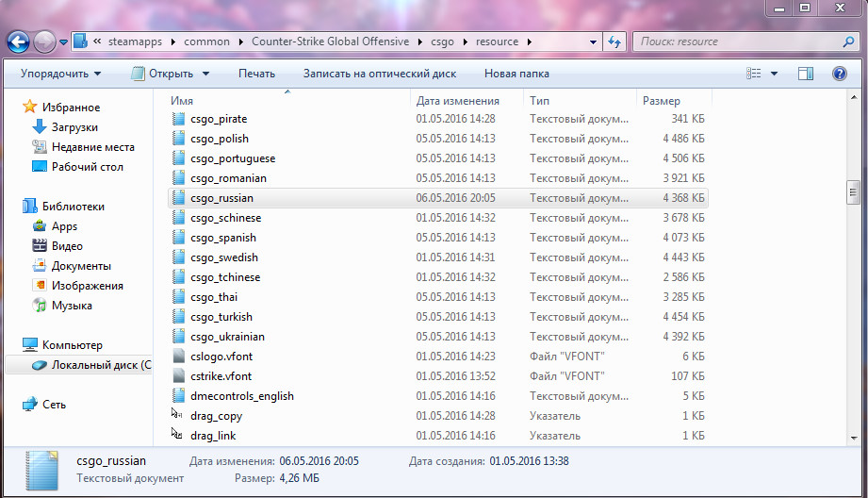Select the csgo_tchinese file
The width and height of the screenshot is (868, 498).
[224, 277]
